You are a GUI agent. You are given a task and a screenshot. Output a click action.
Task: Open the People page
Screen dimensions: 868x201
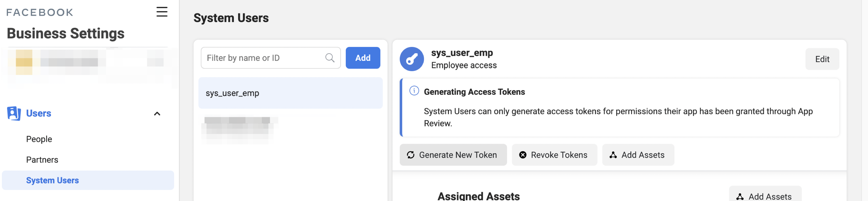39,139
